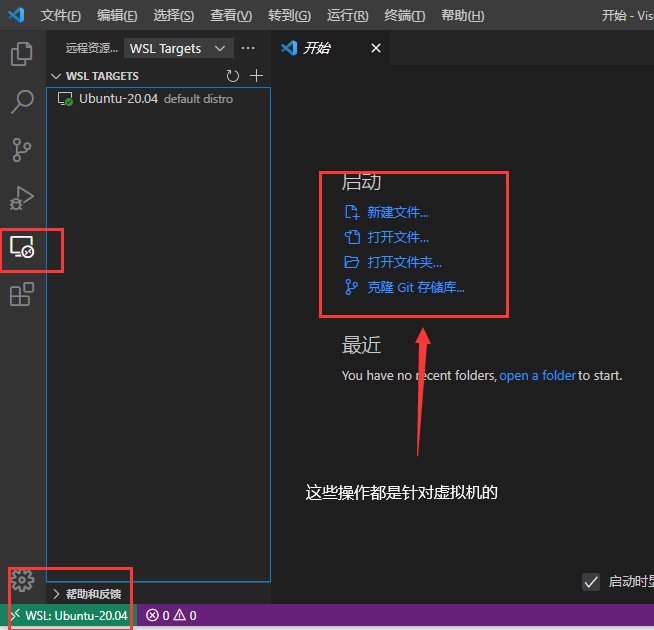Open the Source Control view
The width and height of the screenshot is (654, 630).
coord(22,150)
